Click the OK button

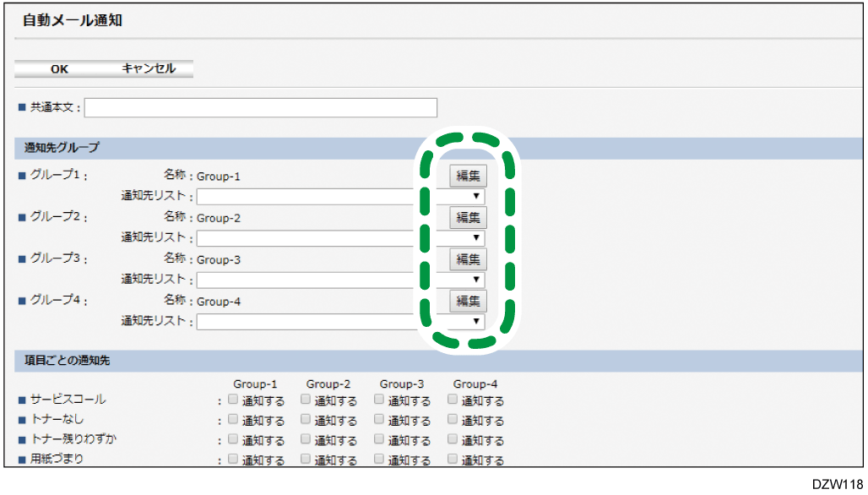tap(59, 69)
